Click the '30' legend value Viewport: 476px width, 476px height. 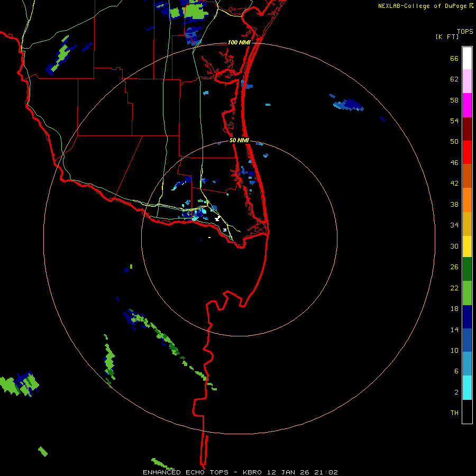pos(454,246)
